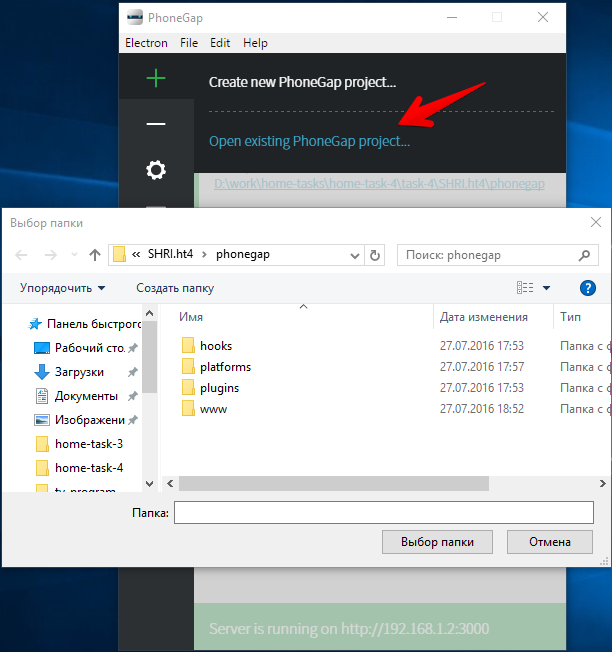Select the plugins folder icon
The height and width of the screenshot is (652, 612).
pyautogui.click(x=188, y=388)
